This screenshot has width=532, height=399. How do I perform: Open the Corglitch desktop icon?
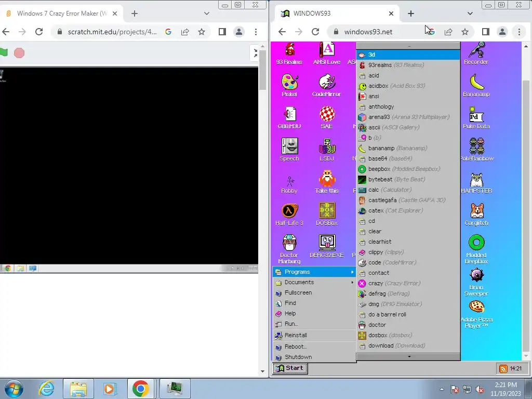[476, 214]
